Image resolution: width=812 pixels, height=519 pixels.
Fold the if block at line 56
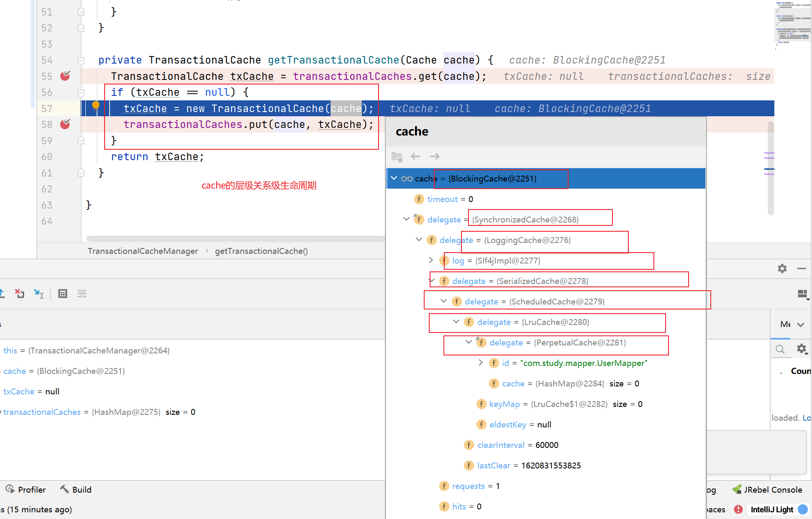[x=81, y=92]
